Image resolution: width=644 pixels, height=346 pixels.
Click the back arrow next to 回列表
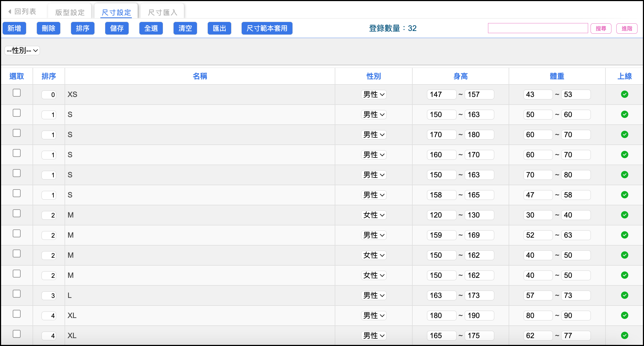coord(10,11)
